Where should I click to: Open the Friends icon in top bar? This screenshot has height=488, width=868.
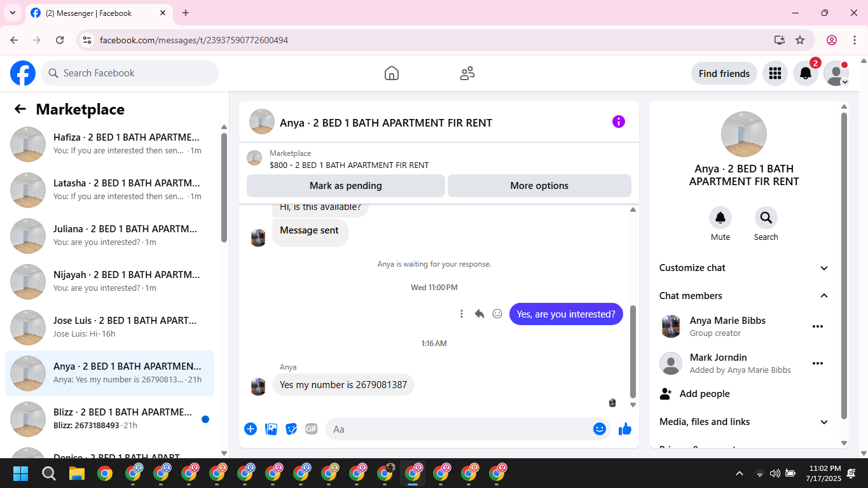(467, 73)
